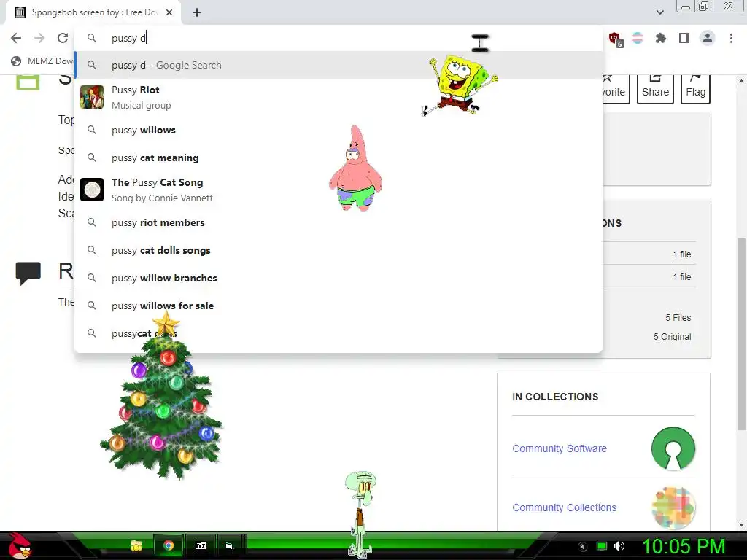Choose the 'pussy d - Google Search' suggestion

click(x=338, y=65)
